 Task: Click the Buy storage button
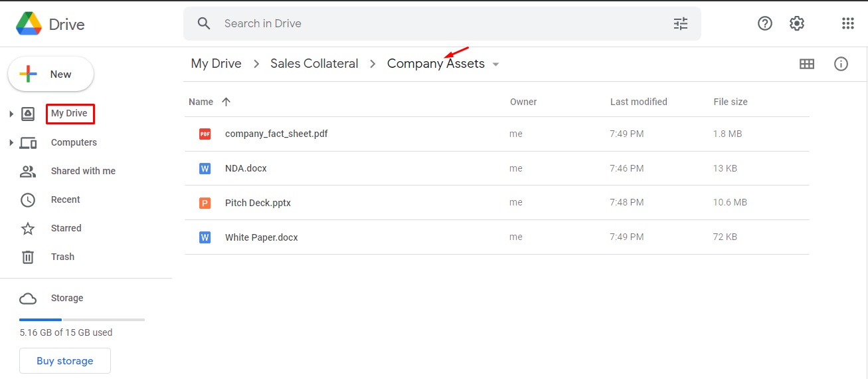65,361
